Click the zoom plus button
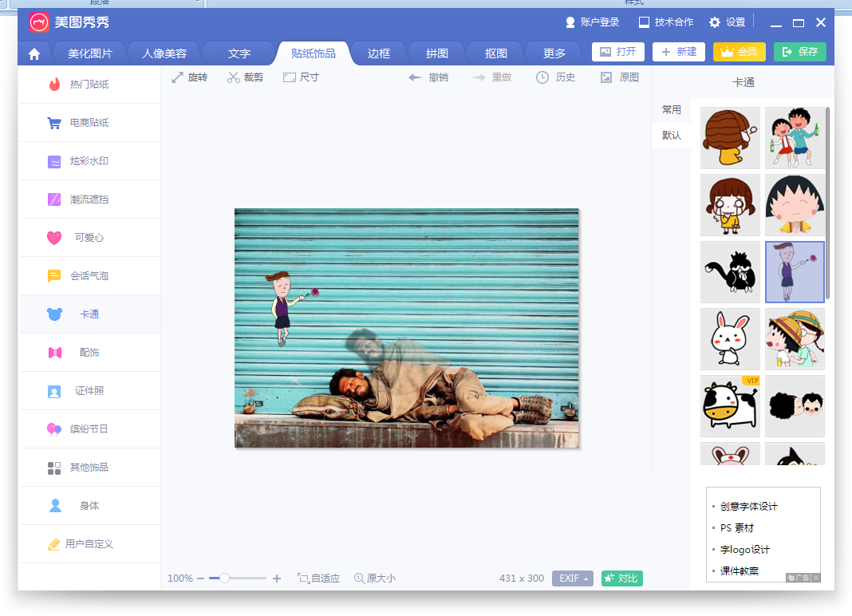852x616 pixels. [x=277, y=578]
